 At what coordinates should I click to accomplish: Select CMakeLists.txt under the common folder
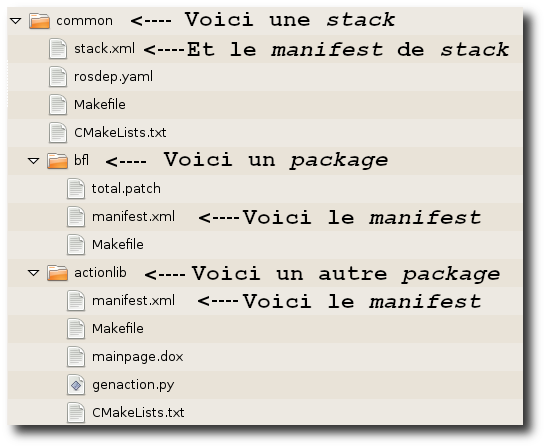[x=120, y=133]
